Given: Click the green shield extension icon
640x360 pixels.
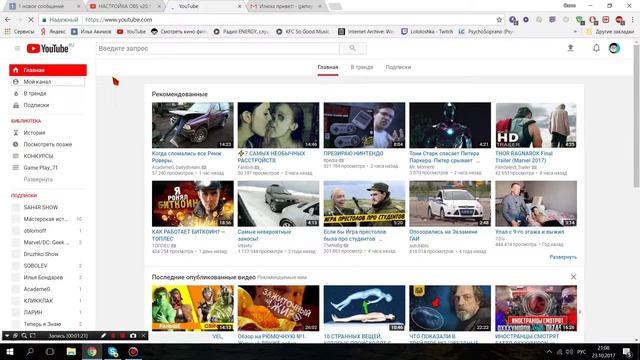Looking at the screenshot, I should point(579,20).
